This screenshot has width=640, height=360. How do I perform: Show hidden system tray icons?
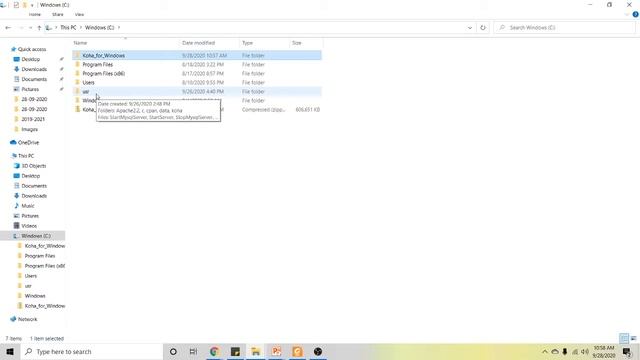pos(544,351)
